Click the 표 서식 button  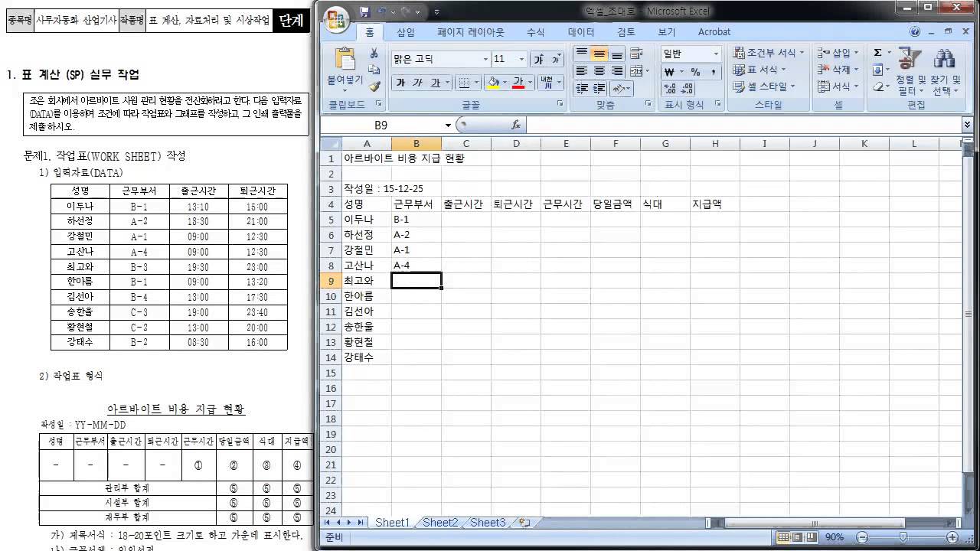[x=759, y=70]
